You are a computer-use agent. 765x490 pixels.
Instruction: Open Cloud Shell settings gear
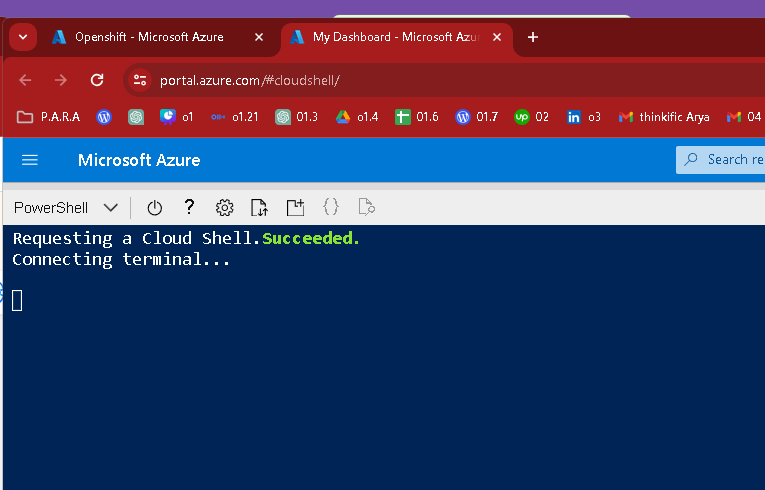(224, 208)
